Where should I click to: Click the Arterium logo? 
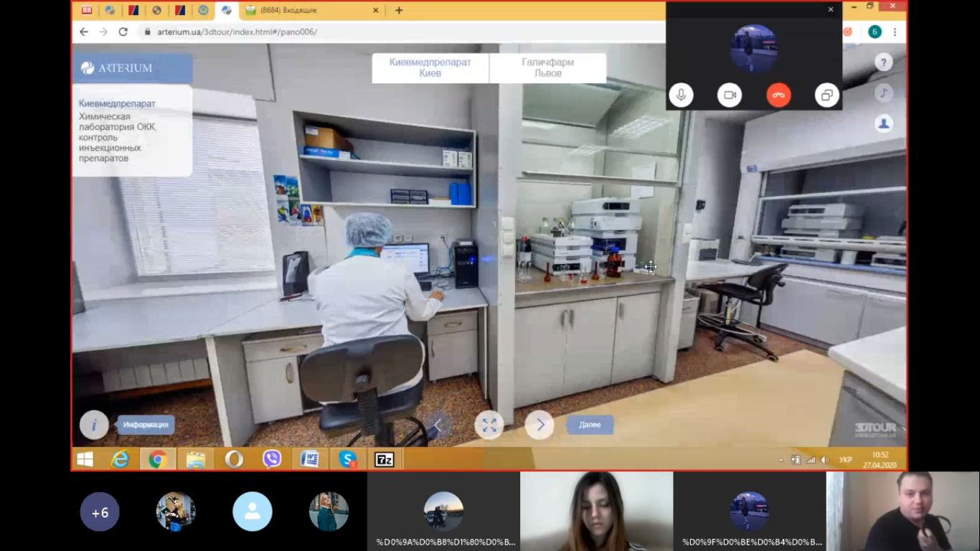117,68
